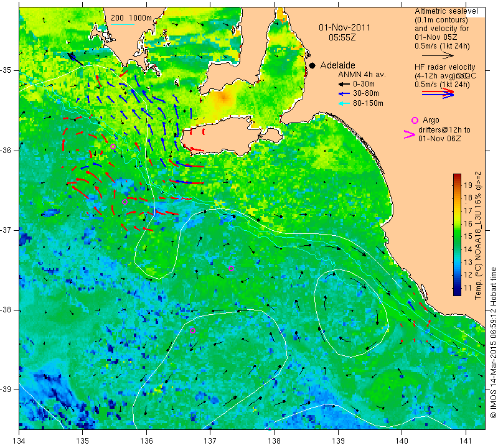Click the 01-Nov-2011 date label

click(345, 27)
